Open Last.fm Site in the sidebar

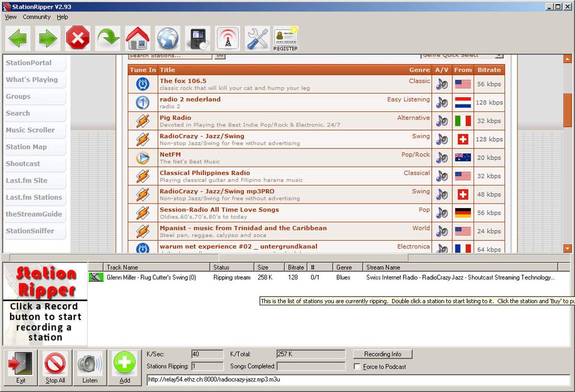click(x=34, y=180)
